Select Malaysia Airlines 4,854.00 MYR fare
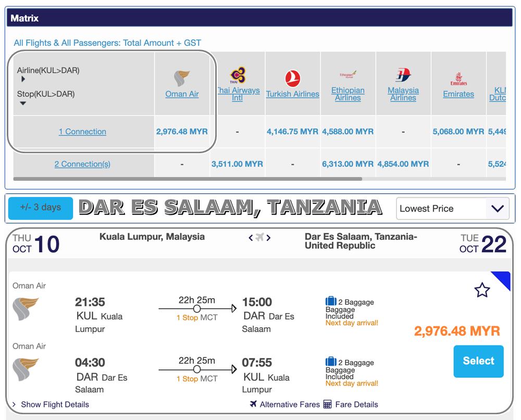Image resolution: width=521 pixels, height=420 pixels. point(403,164)
